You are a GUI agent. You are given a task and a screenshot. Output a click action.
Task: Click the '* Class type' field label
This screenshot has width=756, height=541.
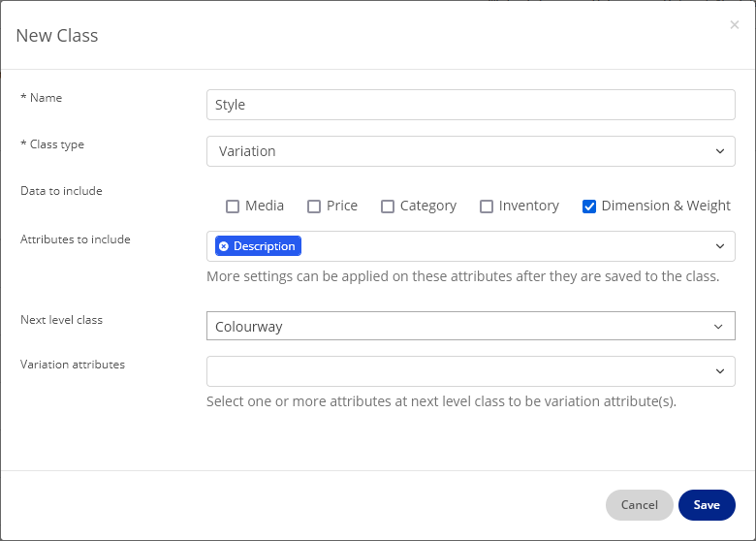click(x=52, y=144)
